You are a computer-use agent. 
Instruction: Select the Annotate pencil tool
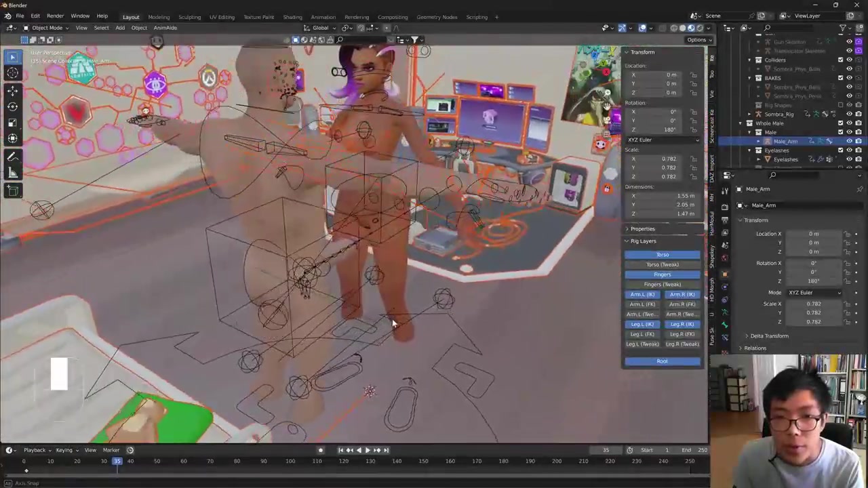[x=12, y=157]
